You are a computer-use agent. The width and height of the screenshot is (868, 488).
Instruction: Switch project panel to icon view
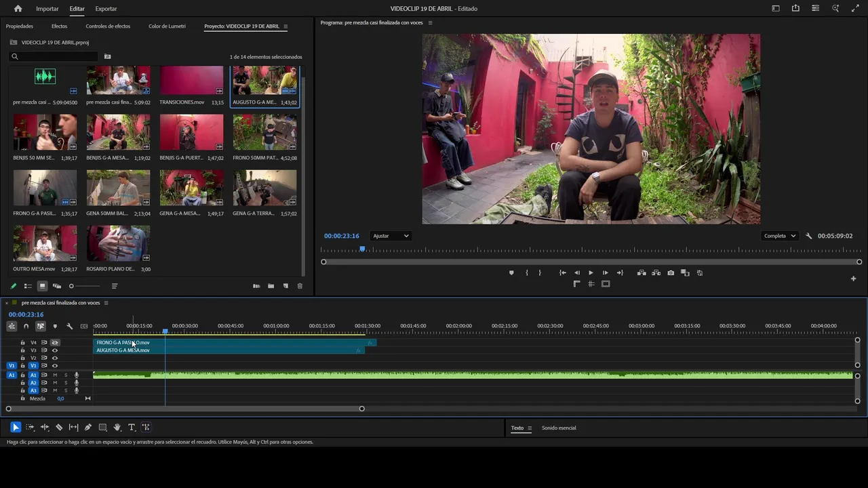(42, 286)
